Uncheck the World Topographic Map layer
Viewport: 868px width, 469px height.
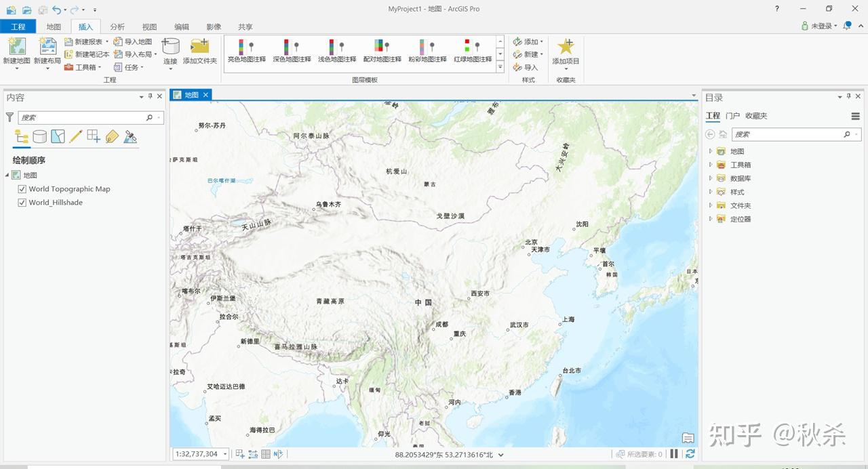pyautogui.click(x=22, y=188)
